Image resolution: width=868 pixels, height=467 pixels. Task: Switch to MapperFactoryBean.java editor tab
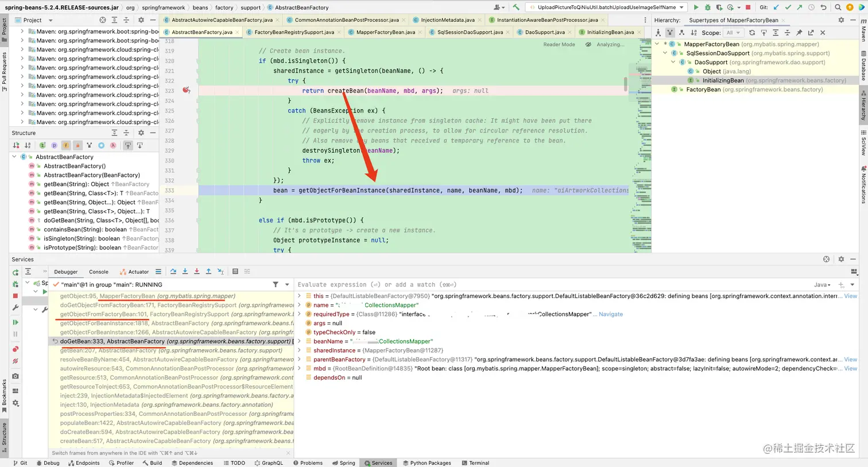point(385,32)
